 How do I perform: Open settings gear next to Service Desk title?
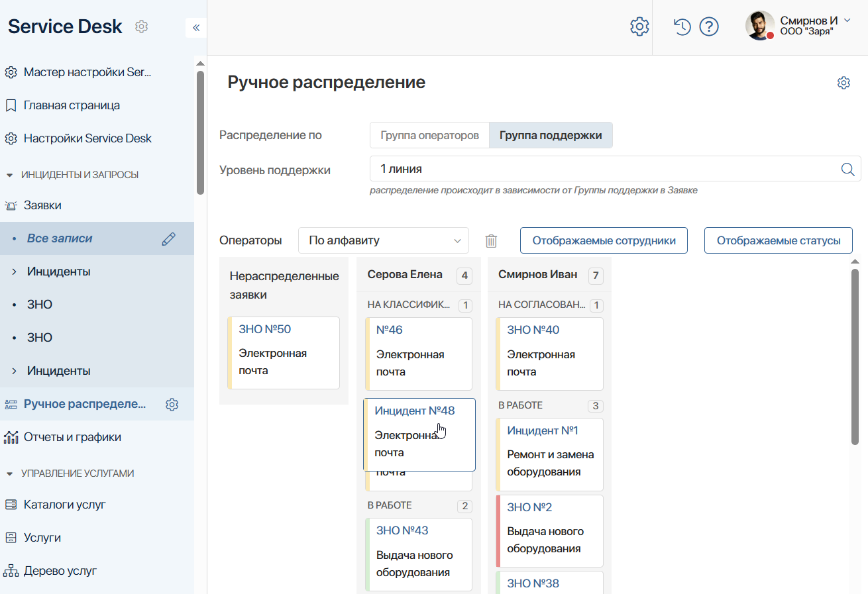141,26
